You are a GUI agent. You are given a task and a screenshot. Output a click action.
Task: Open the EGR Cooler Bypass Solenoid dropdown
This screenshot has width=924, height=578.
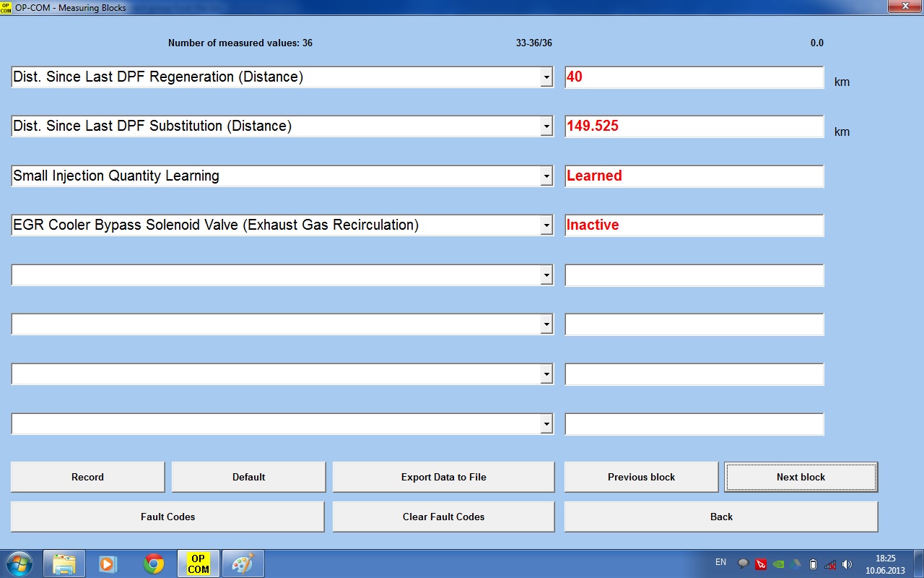tap(546, 225)
